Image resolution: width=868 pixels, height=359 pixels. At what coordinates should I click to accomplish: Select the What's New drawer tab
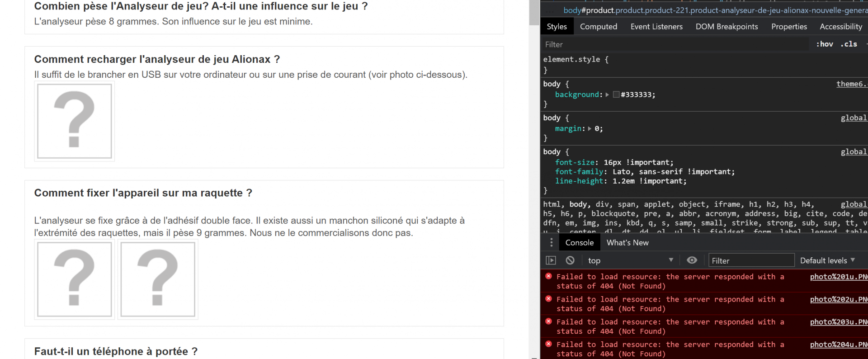tap(627, 242)
